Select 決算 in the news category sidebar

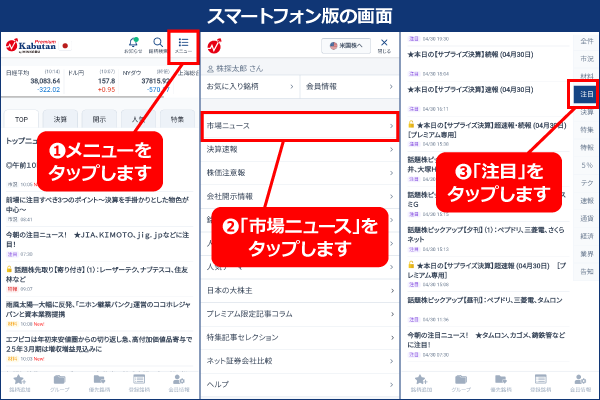point(587,112)
